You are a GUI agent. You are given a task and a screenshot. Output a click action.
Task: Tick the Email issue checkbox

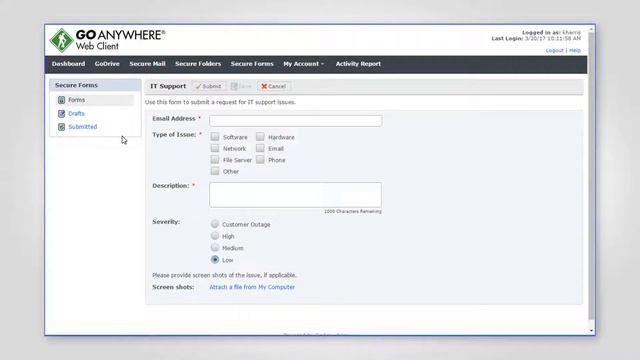click(x=260, y=148)
